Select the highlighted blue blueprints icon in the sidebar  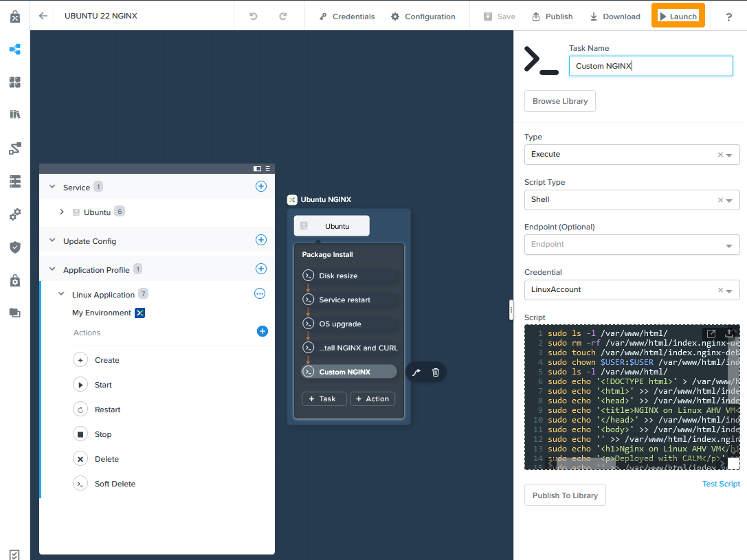point(14,49)
